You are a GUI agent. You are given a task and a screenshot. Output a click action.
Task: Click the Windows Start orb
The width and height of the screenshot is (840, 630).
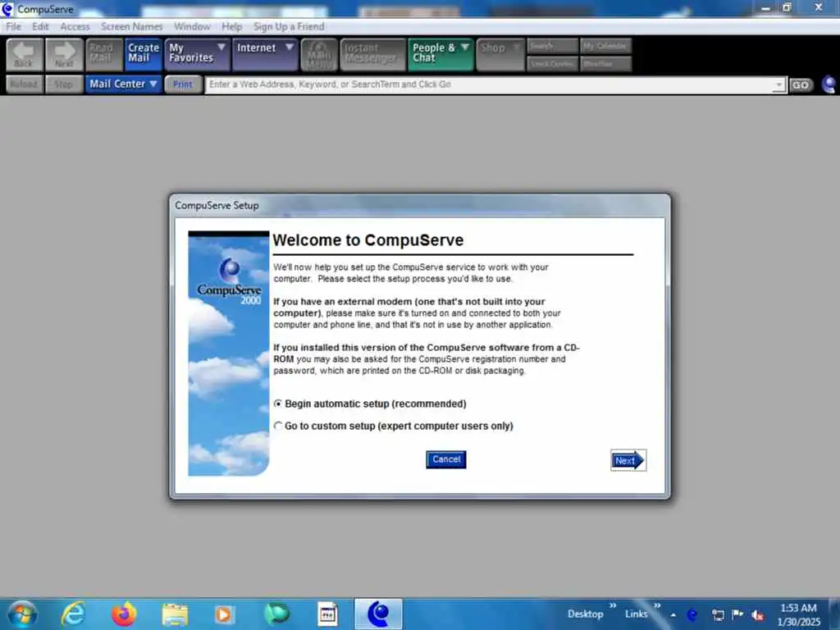coord(22,614)
